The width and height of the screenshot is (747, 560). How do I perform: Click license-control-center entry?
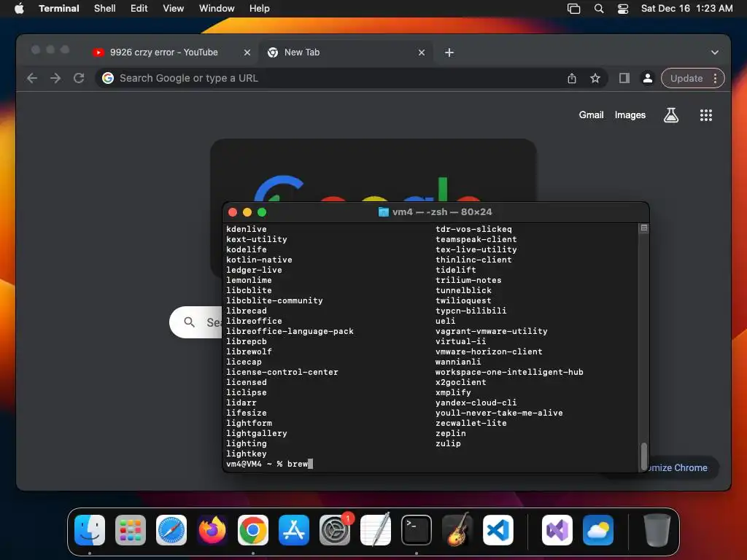pos(282,372)
